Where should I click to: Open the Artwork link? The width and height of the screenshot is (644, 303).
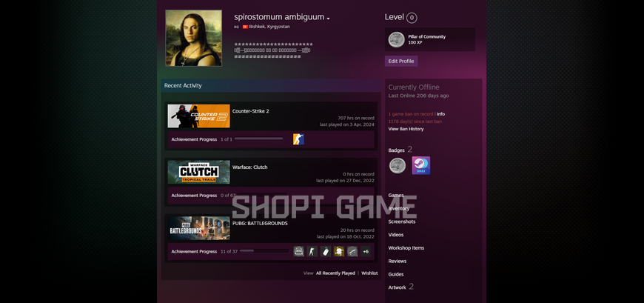pos(398,287)
